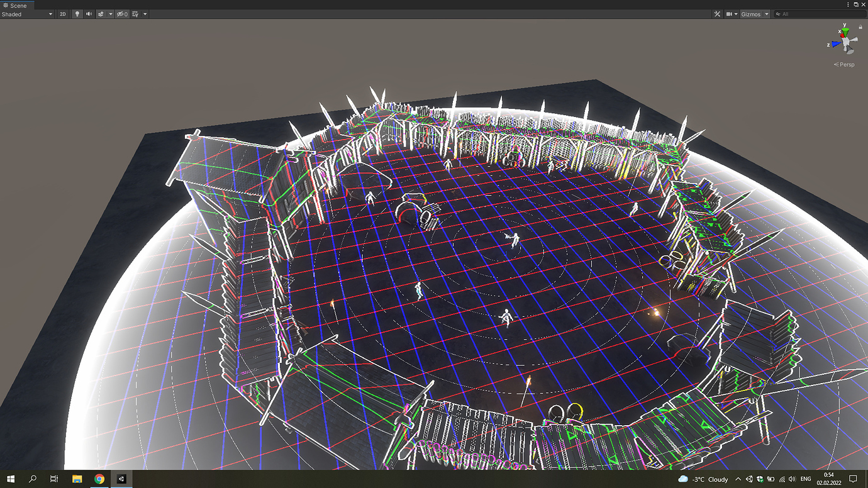
Task: Mute scene audio via the speaker icon
Action: point(89,14)
